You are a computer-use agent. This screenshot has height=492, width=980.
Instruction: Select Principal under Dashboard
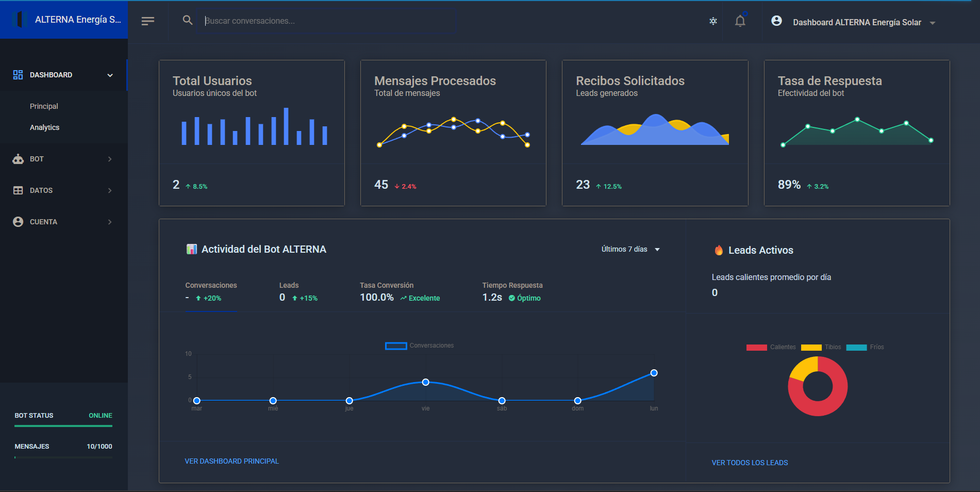(43, 106)
